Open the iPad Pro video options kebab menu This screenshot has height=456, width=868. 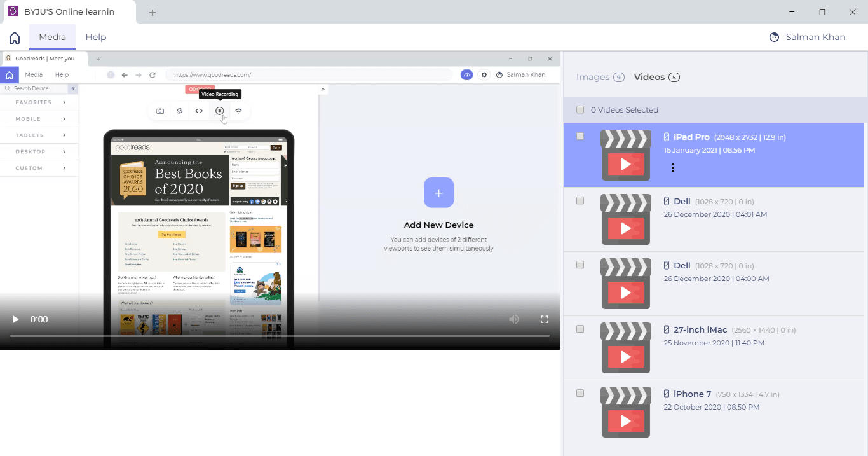[x=673, y=167]
